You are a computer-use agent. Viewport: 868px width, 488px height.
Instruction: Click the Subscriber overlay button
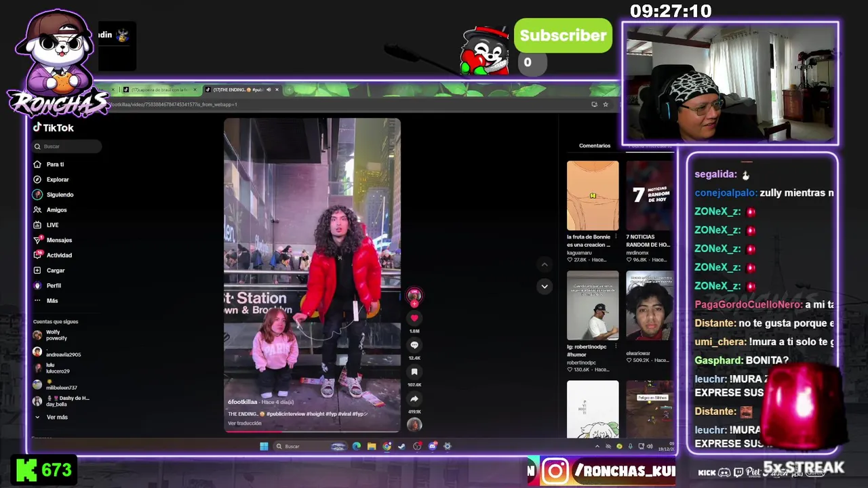tap(563, 36)
